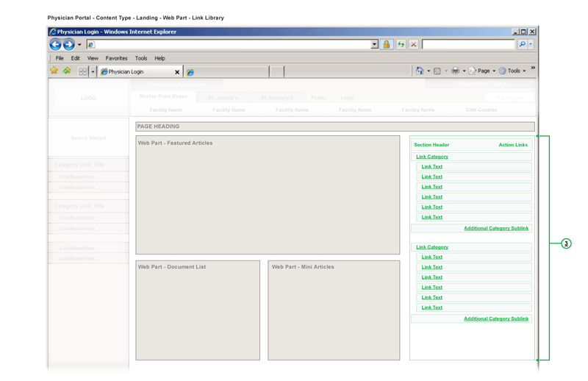Show more commands with double chevron
Viewport: 588px width, 381px height.
click(x=533, y=68)
